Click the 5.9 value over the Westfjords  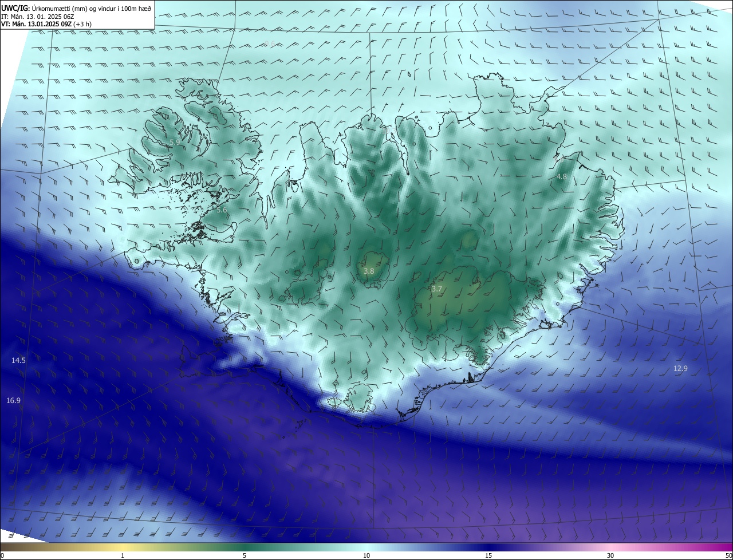pyautogui.click(x=175, y=141)
